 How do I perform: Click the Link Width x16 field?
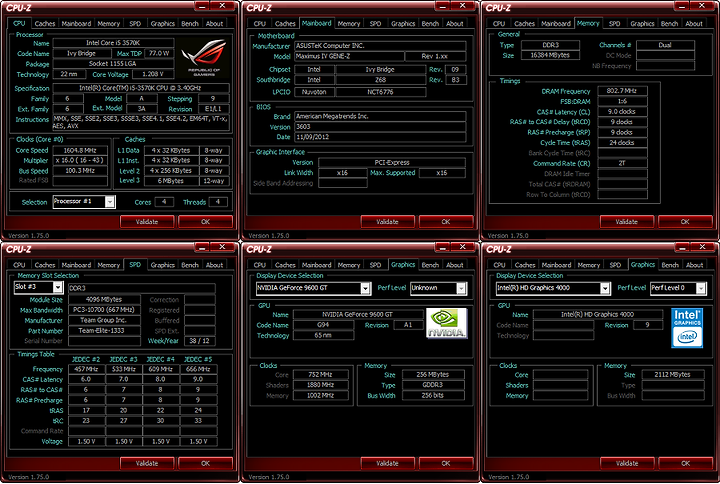343,173
